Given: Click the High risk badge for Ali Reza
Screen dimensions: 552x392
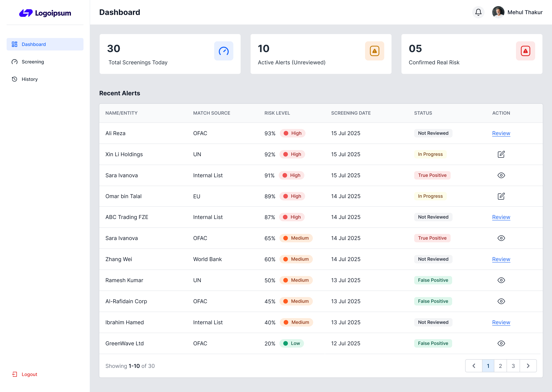Looking at the screenshot, I should pyautogui.click(x=292, y=133).
